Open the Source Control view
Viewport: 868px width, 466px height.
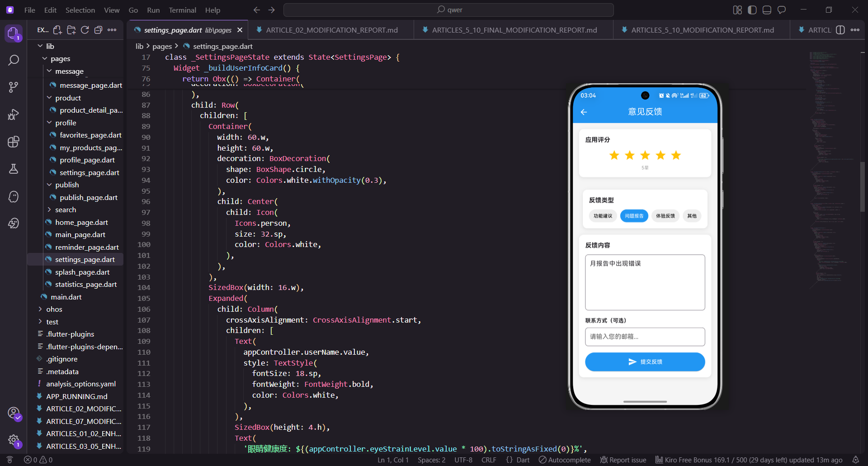(x=14, y=87)
